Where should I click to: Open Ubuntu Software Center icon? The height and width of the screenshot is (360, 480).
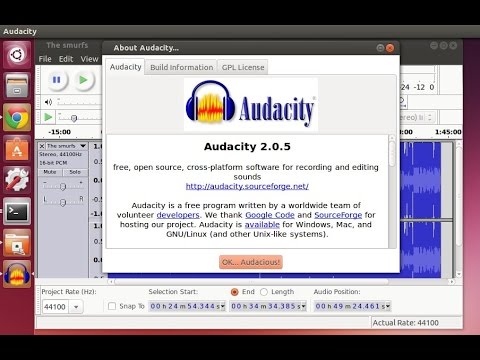pyautogui.click(x=17, y=149)
